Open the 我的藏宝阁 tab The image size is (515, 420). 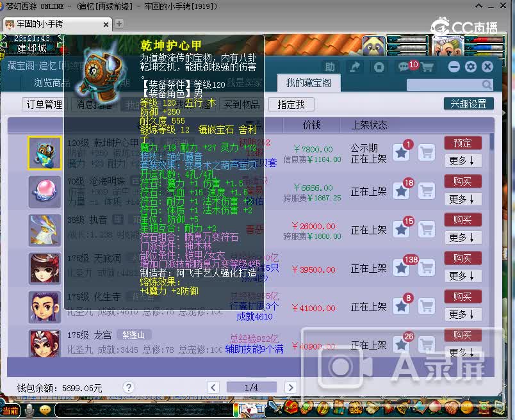tap(308, 83)
